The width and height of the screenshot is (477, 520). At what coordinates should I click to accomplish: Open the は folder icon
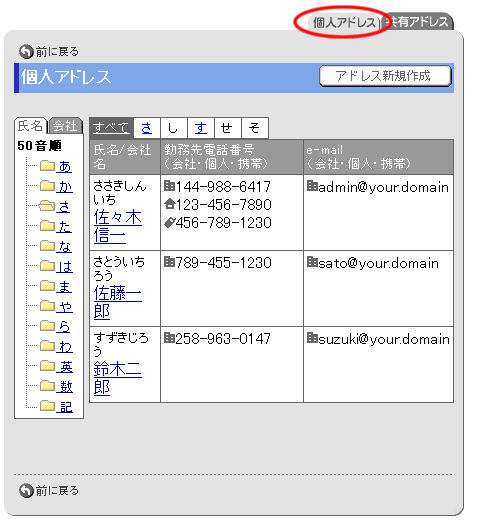coord(47,266)
